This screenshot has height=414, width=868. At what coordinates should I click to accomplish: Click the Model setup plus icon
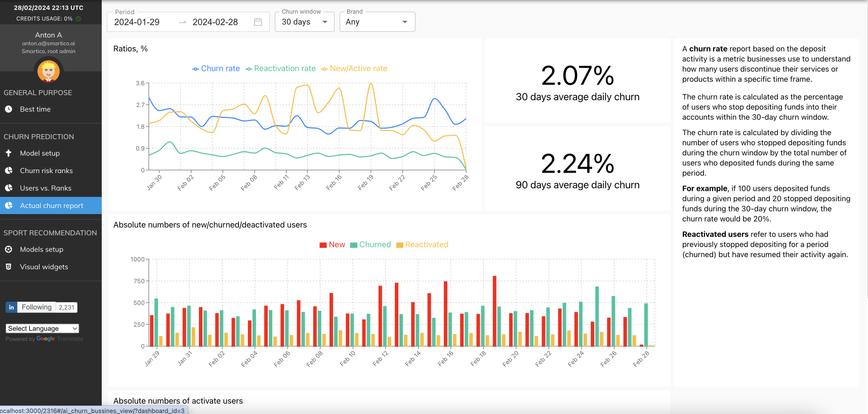pos(9,153)
